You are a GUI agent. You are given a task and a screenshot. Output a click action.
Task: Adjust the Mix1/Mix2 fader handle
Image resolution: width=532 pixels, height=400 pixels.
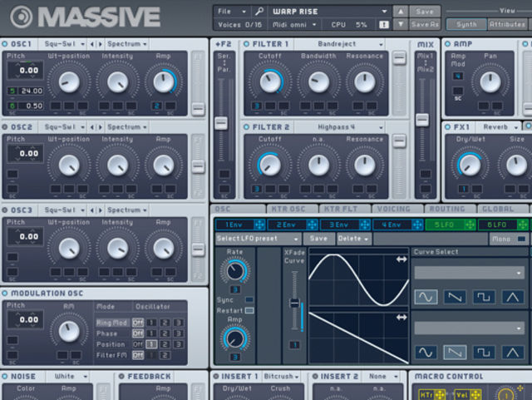(x=422, y=120)
